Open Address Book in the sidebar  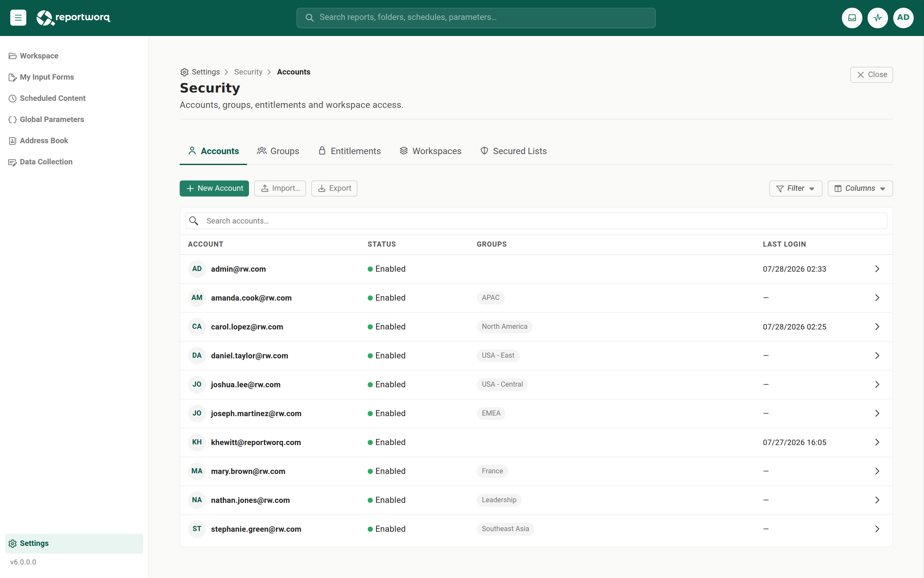74,141
